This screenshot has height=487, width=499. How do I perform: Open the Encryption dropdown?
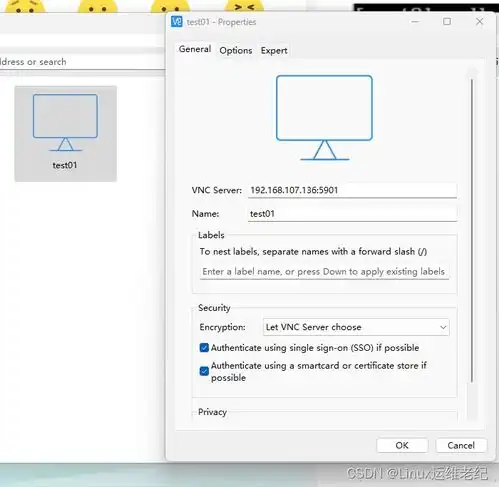click(x=356, y=327)
